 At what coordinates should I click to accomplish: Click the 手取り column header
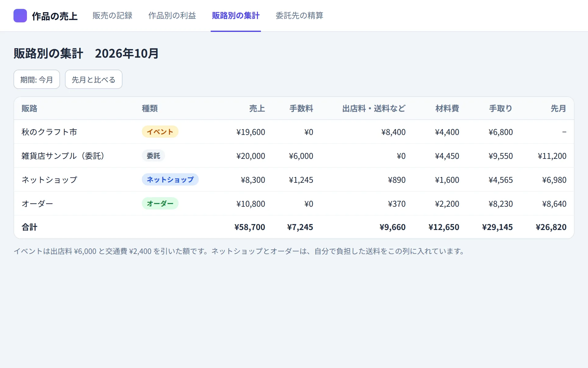[501, 109]
